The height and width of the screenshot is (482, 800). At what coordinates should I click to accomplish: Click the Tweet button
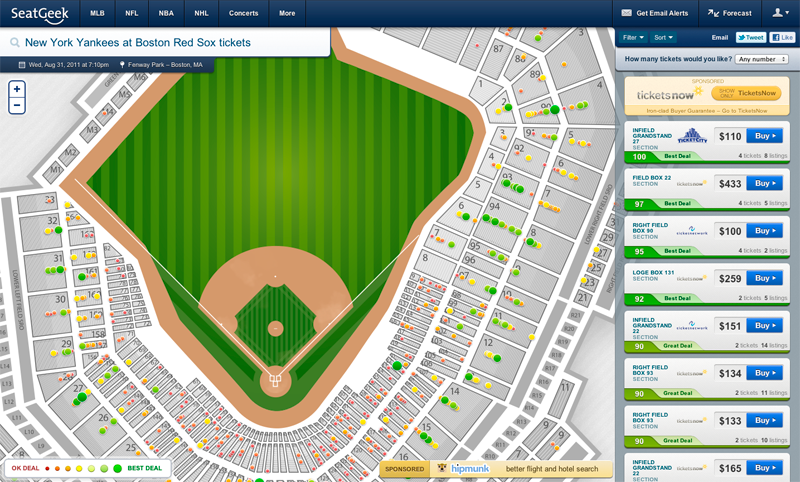pyautogui.click(x=751, y=37)
